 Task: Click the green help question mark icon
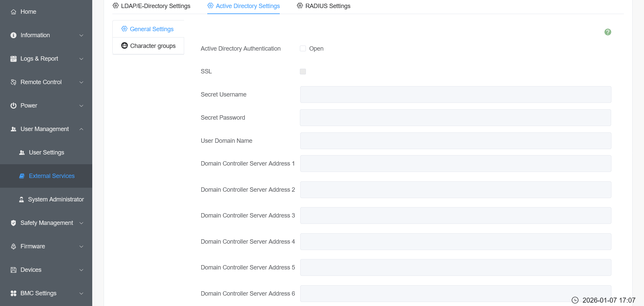(x=607, y=32)
